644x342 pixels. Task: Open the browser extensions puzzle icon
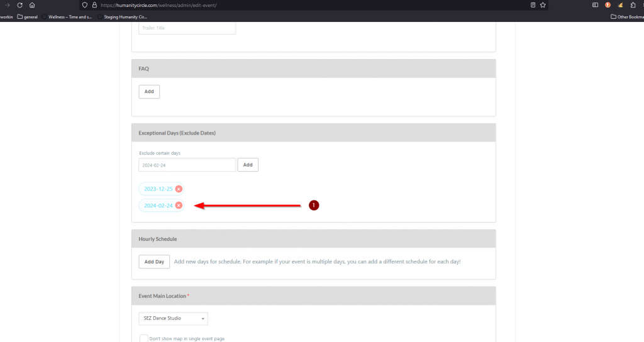632,5
